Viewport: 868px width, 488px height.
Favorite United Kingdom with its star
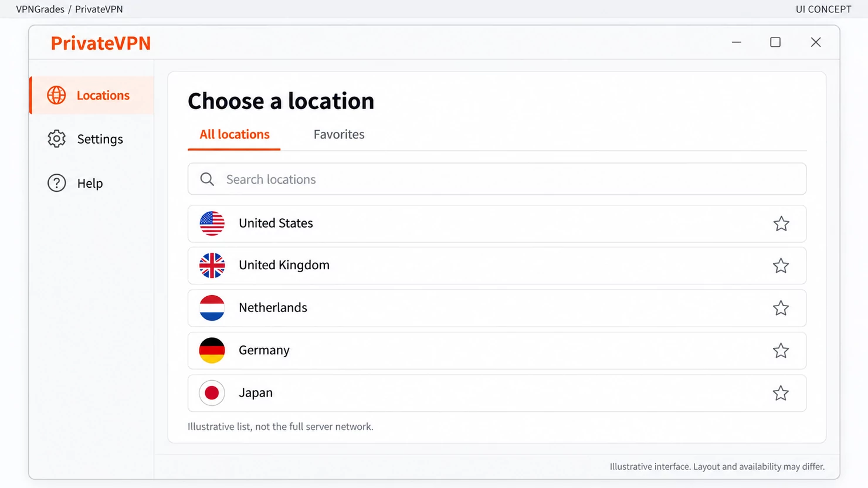[x=781, y=266]
